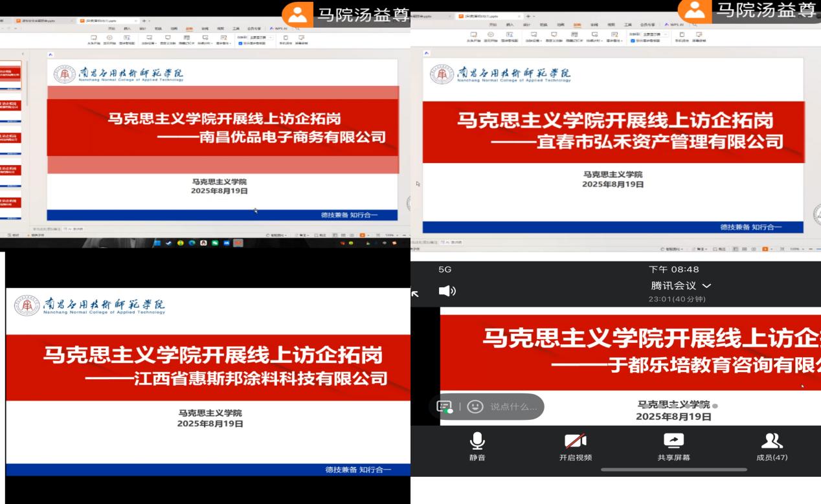The height and width of the screenshot is (504, 821).
Task: Open WeChat from the Windows taskbar
Action: point(215,244)
